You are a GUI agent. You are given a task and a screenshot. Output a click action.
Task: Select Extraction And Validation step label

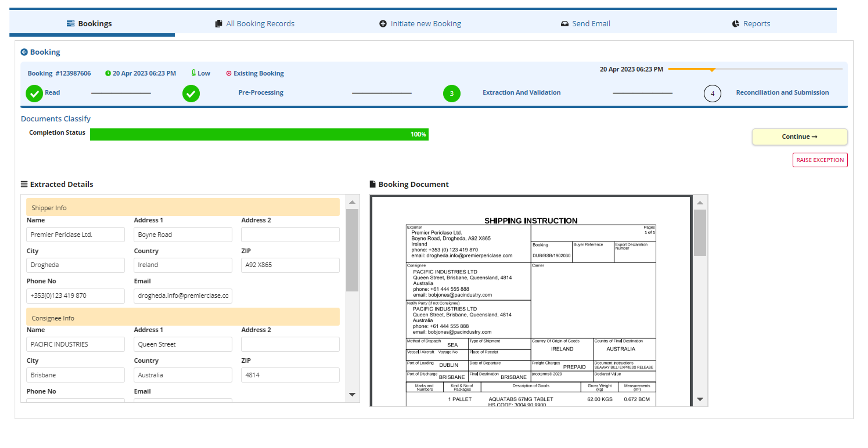(521, 92)
